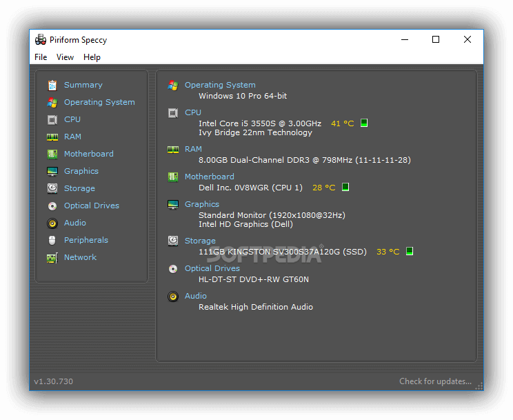Screen dimensions: 513x420
Task: Click the Peripherals mouse icon in sidebar
Action: (x=52, y=240)
